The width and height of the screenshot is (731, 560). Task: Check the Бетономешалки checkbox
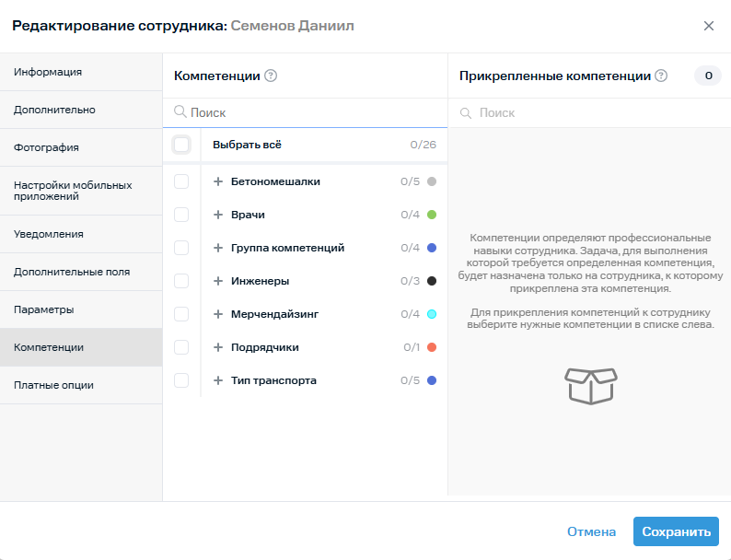coord(181,181)
